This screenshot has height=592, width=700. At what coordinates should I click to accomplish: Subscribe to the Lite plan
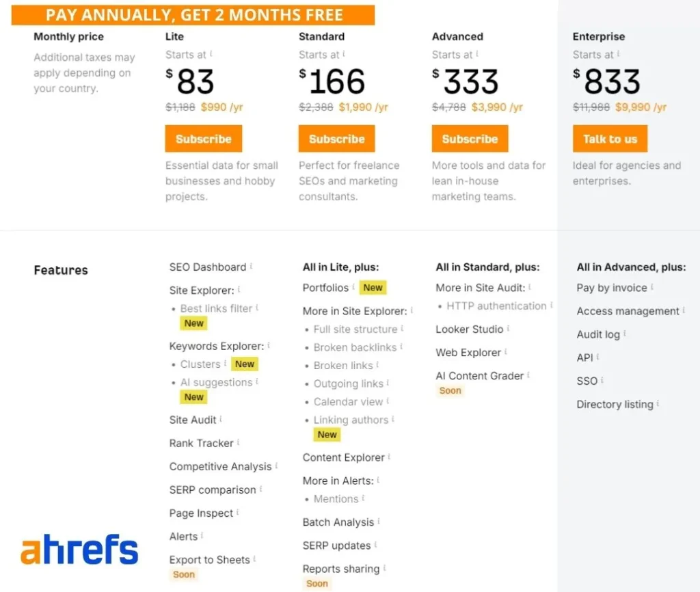[x=203, y=139]
